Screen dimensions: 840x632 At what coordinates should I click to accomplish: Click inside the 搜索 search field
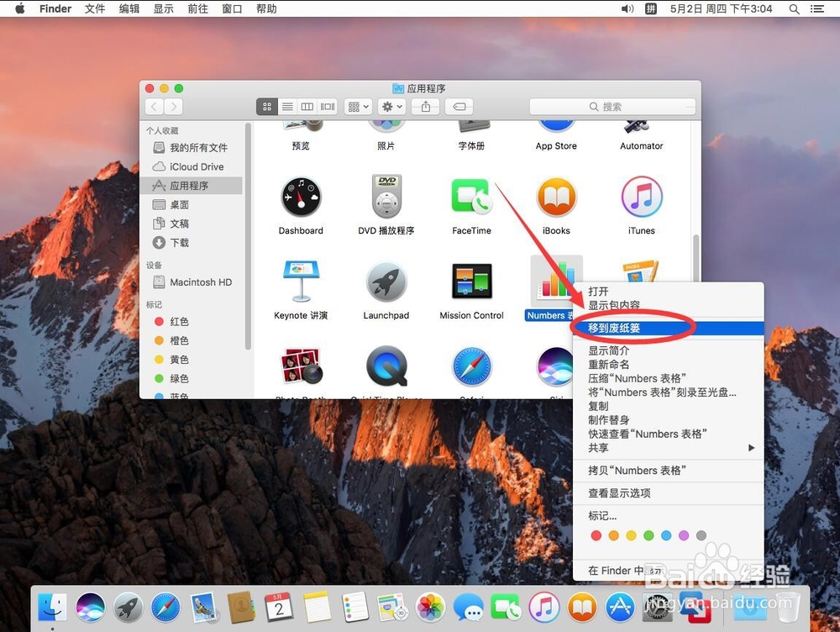pyautogui.click(x=612, y=107)
